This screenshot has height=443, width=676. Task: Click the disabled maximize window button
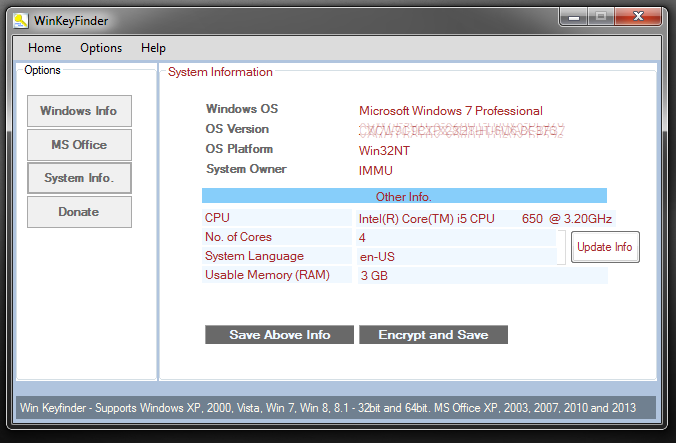coord(601,17)
